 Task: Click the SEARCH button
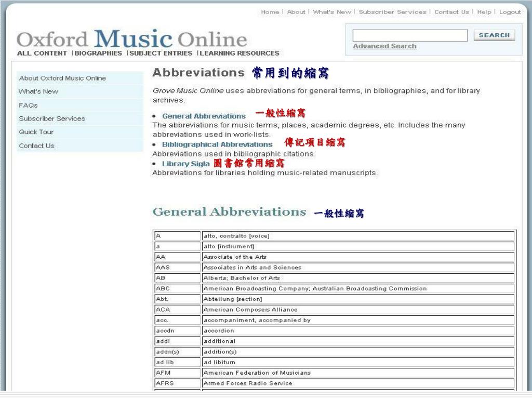coord(495,35)
